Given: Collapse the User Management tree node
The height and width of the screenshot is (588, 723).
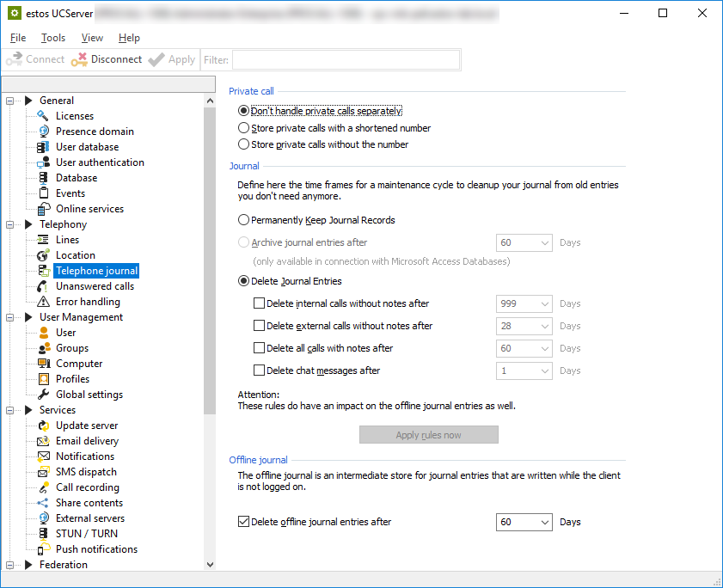Looking at the screenshot, I should click(11, 317).
